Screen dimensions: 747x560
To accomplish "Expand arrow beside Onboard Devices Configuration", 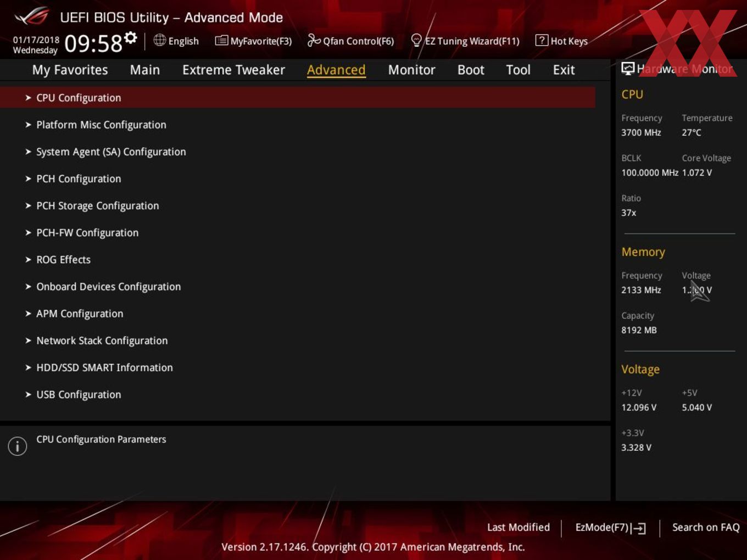I will (x=28, y=286).
